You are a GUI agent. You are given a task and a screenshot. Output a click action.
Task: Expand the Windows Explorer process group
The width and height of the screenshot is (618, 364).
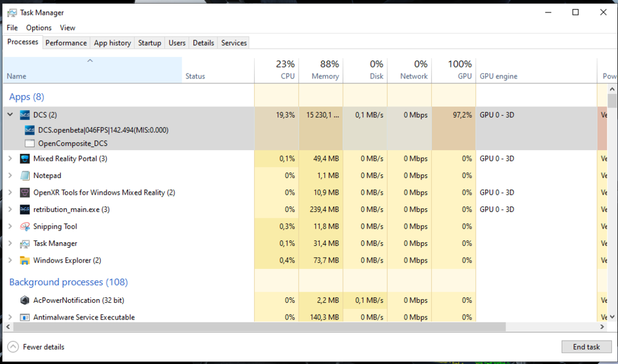tap(10, 261)
